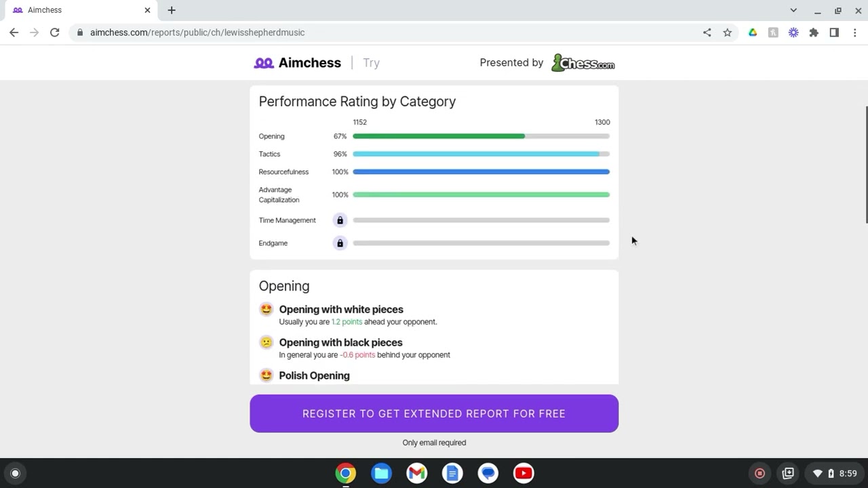Viewport: 868px width, 488px height.
Task: Click emoji beside Polish Opening
Action: pos(267,375)
